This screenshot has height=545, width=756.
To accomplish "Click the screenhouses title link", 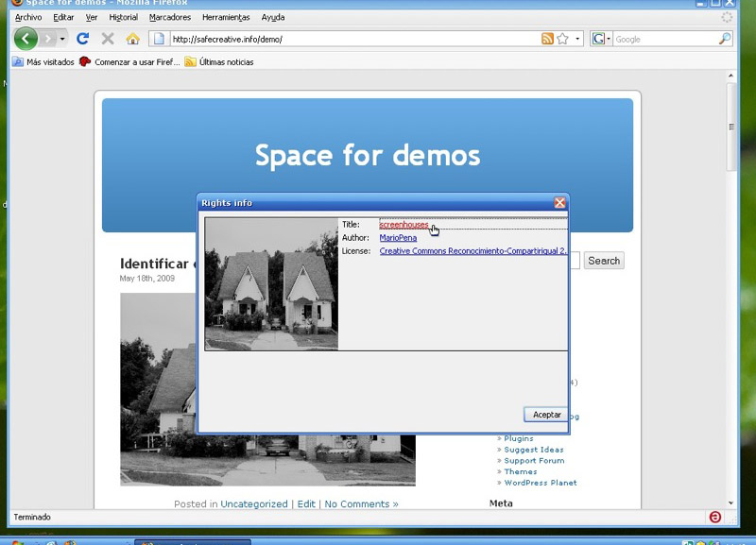I will pos(404,225).
